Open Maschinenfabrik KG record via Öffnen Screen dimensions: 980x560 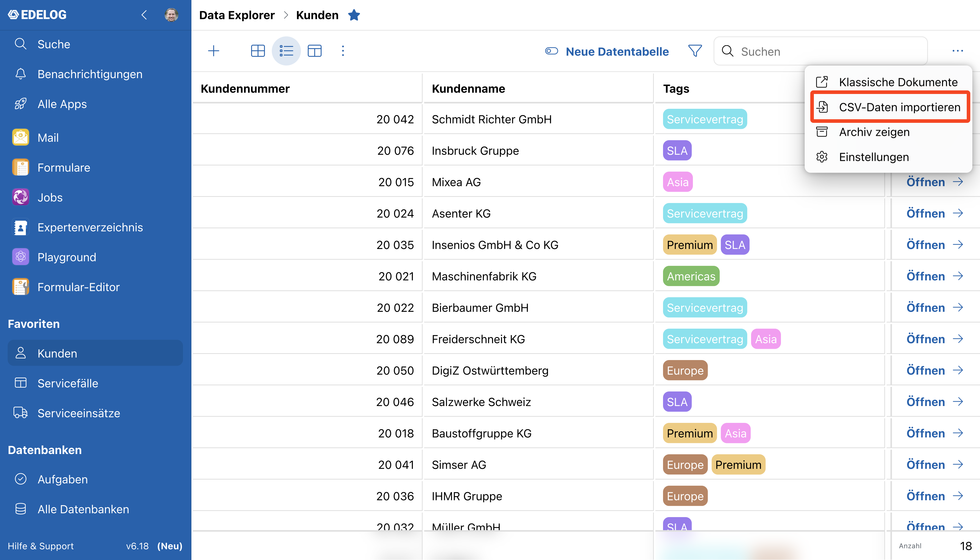[x=935, y=276]
